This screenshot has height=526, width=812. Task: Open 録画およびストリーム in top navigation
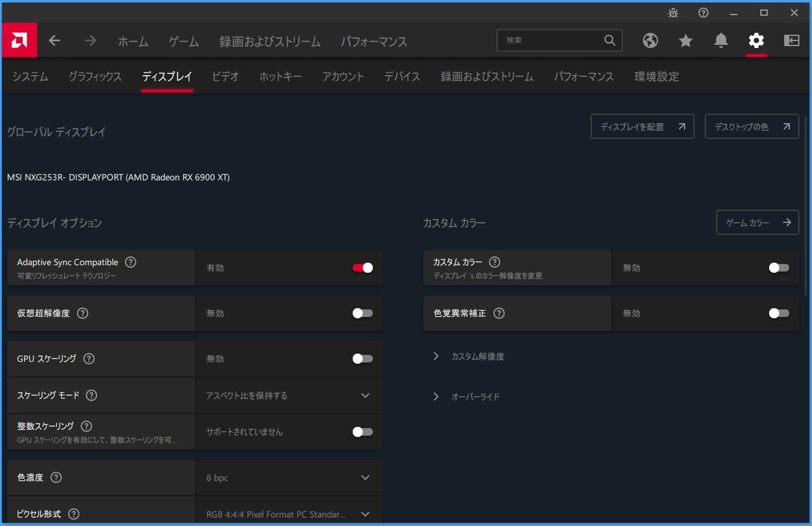click(270, 42)
